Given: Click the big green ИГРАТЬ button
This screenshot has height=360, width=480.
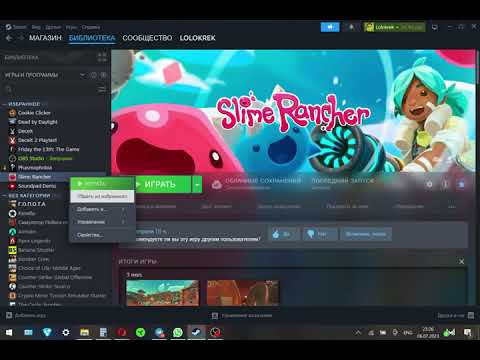Looking at the screenshot, I should click(162, 184).
